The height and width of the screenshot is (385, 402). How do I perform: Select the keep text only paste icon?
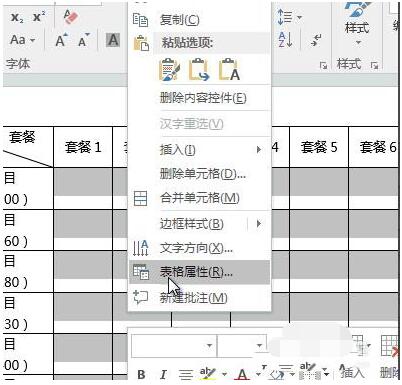click(229, 70)
